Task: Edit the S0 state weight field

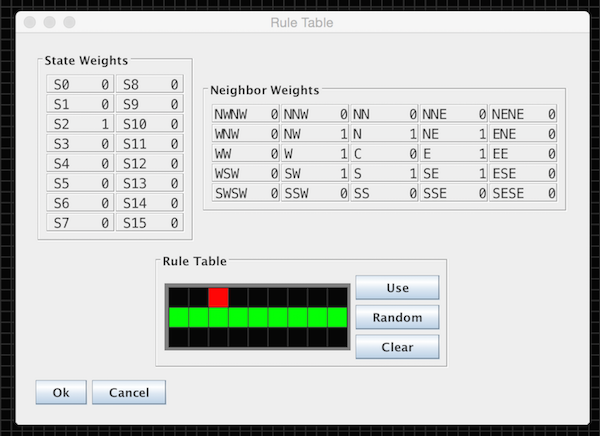Action: coord(80,84)
